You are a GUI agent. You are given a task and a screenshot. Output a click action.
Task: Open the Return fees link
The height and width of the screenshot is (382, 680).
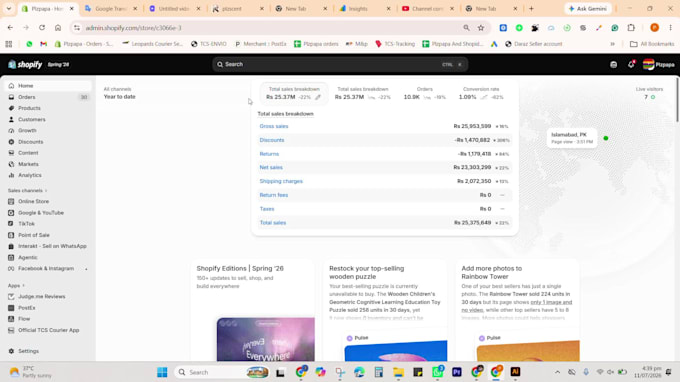click(x=274, y=195)
